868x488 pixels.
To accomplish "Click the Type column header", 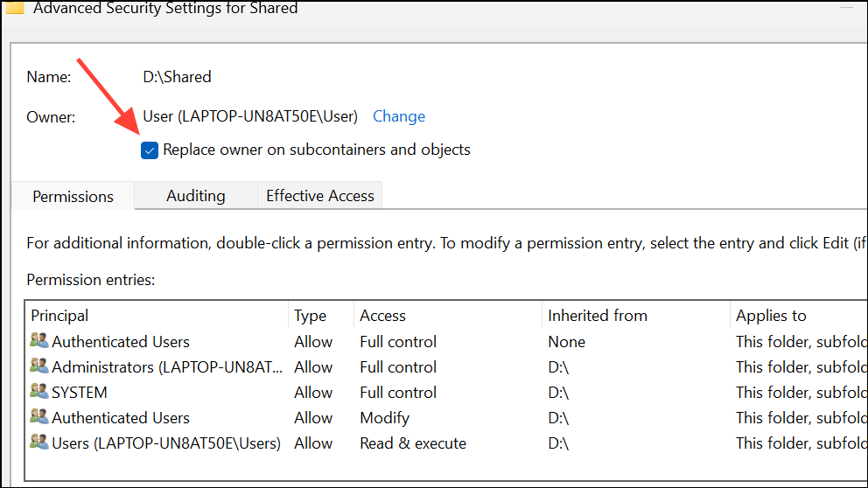I will [321, 316].
